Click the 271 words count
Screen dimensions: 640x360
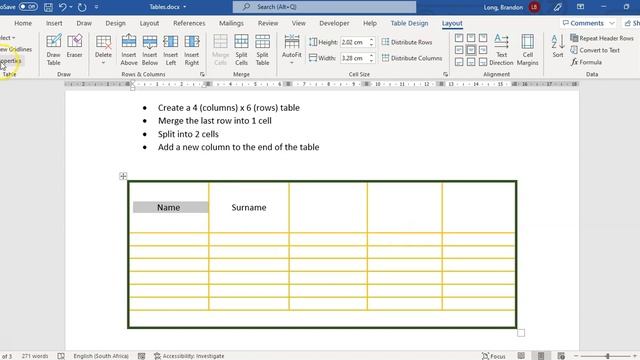(35, 356)
